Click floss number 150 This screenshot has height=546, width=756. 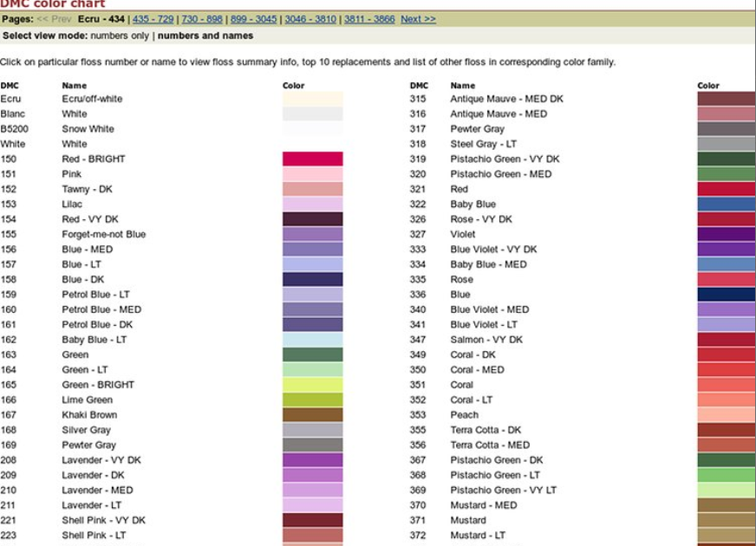point(8,159)
